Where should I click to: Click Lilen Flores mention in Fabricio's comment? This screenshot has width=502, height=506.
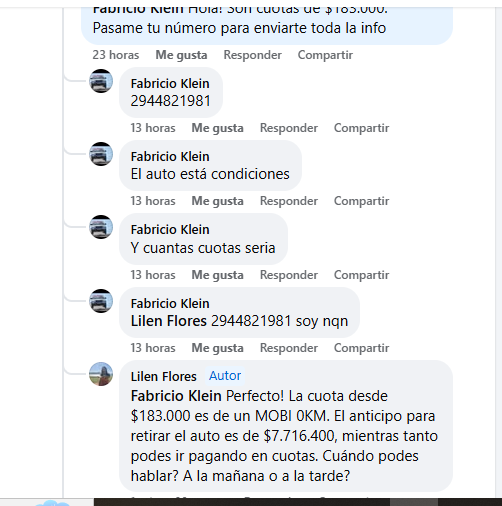[169, 321]
